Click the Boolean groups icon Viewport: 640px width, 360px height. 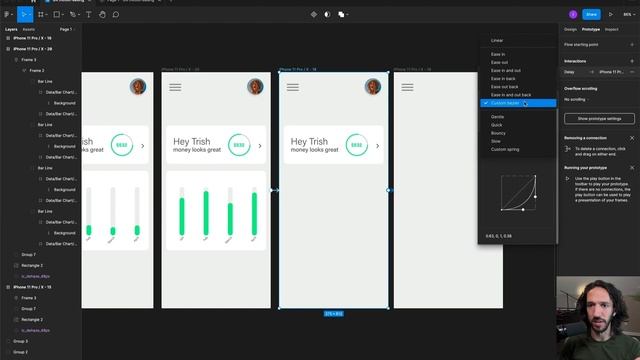coord(341,14)
